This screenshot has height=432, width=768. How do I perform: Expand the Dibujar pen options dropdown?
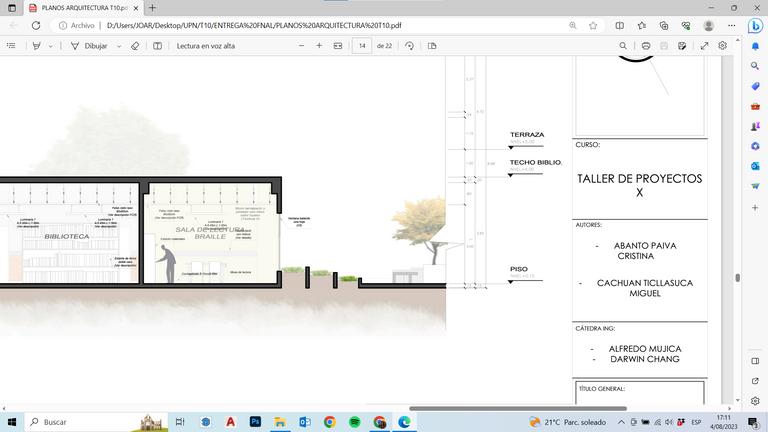click(x=118, y=46)
